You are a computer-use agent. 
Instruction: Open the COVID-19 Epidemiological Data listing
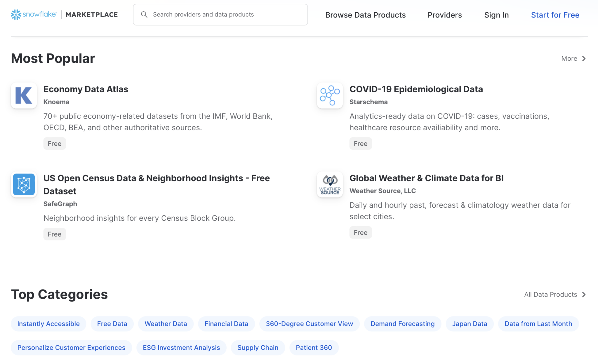[416, 89]
